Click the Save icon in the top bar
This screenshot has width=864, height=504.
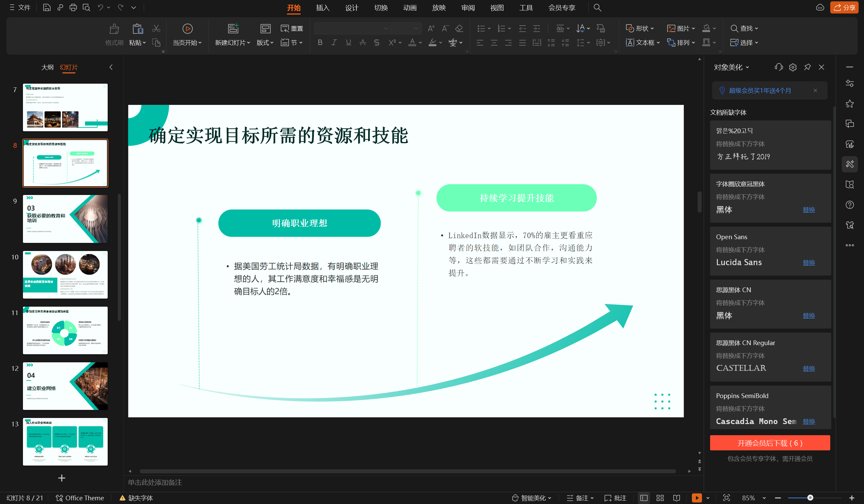pyautogui.click(x=47, y=7)
